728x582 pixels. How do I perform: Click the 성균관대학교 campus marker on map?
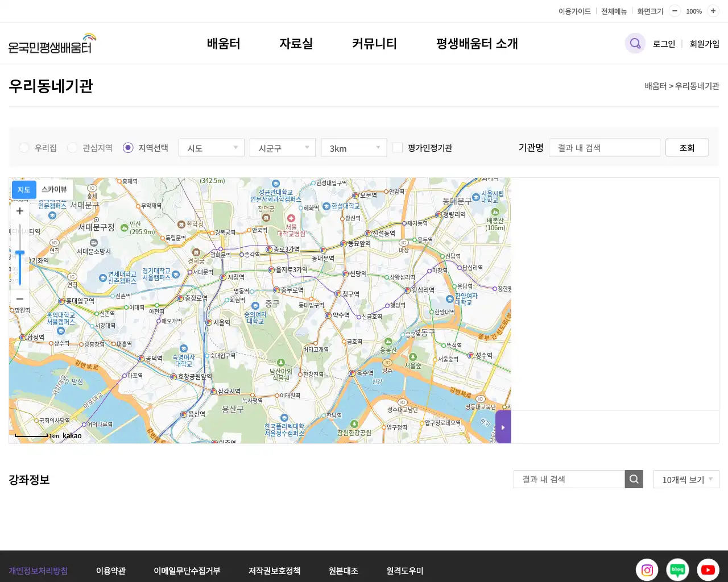pos(276,184)
